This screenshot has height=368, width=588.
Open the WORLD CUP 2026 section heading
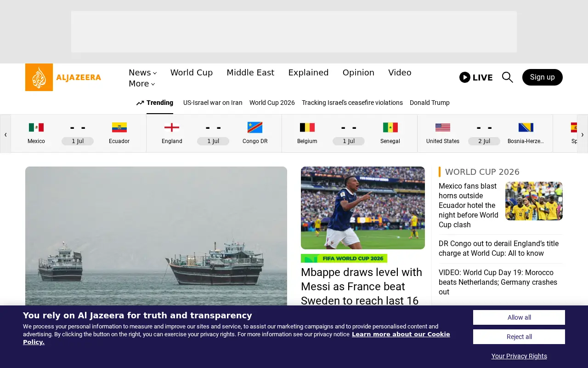point(482,172)
